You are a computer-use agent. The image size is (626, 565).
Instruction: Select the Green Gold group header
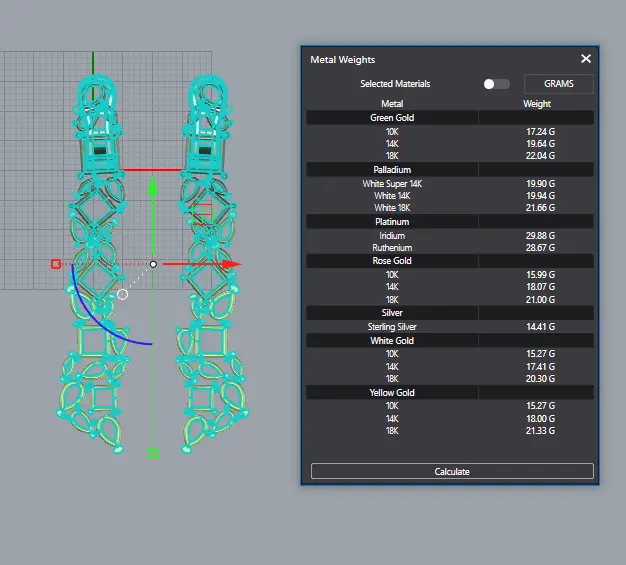click(x=392, y=118)
